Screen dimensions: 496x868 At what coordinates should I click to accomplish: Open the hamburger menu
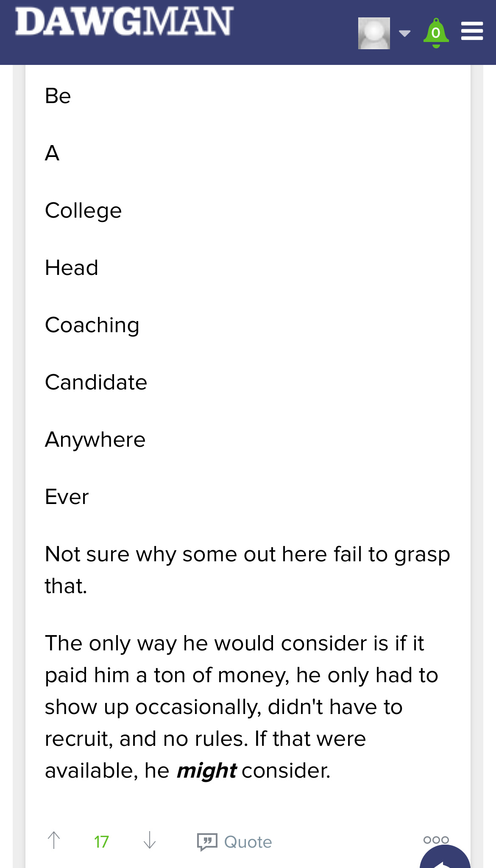(x=472, y=31)
